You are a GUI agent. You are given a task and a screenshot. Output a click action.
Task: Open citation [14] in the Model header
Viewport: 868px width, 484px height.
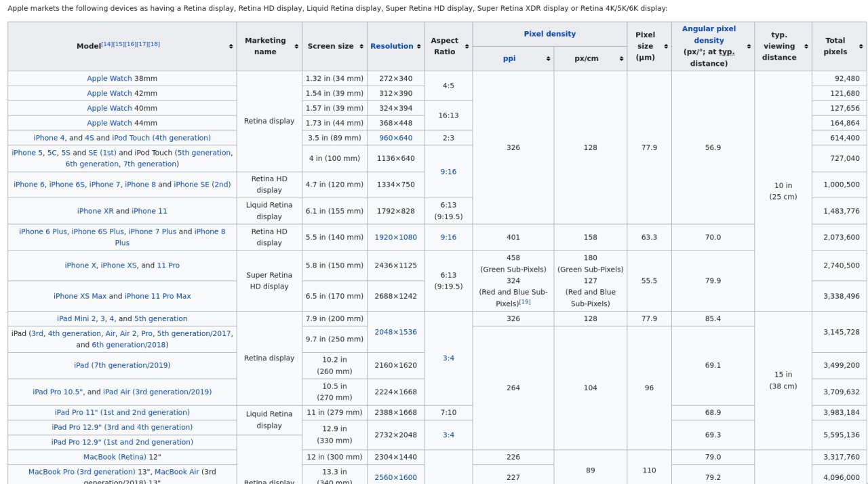tap(106, 44)
